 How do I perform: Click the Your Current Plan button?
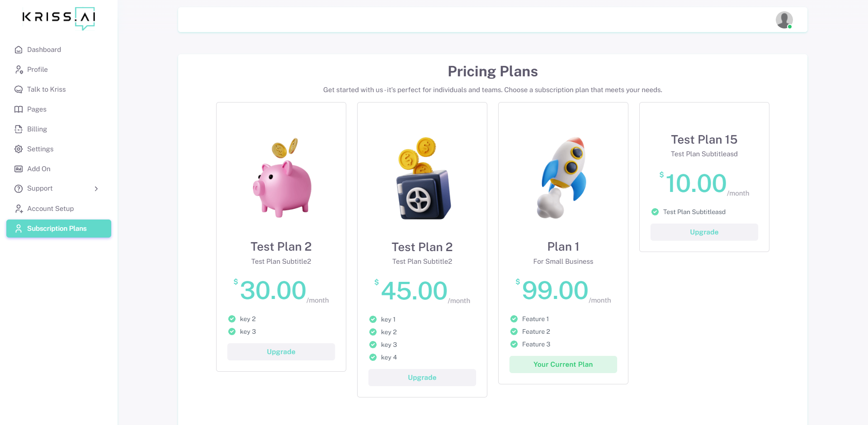tap(563, 364)
